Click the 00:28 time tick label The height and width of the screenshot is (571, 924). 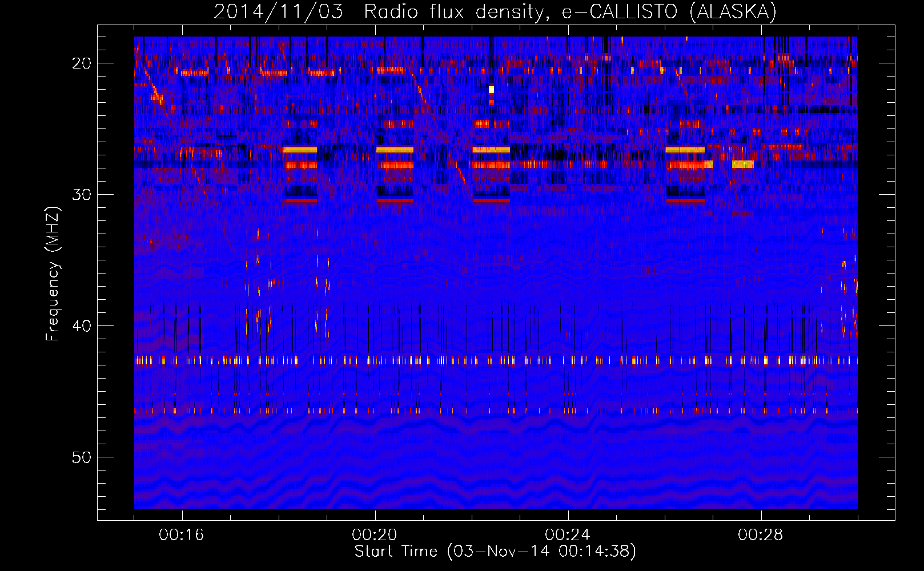coord(761,535)
